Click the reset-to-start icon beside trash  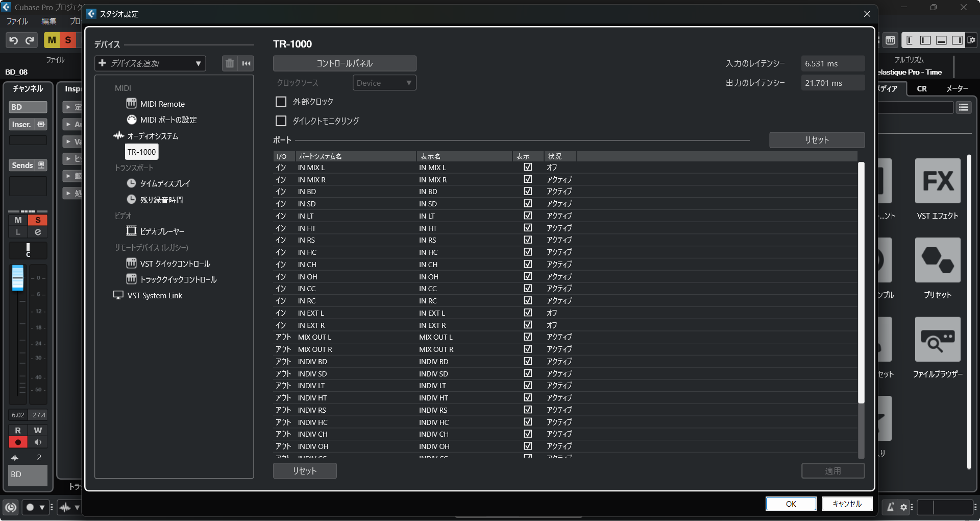pos(247,63)
